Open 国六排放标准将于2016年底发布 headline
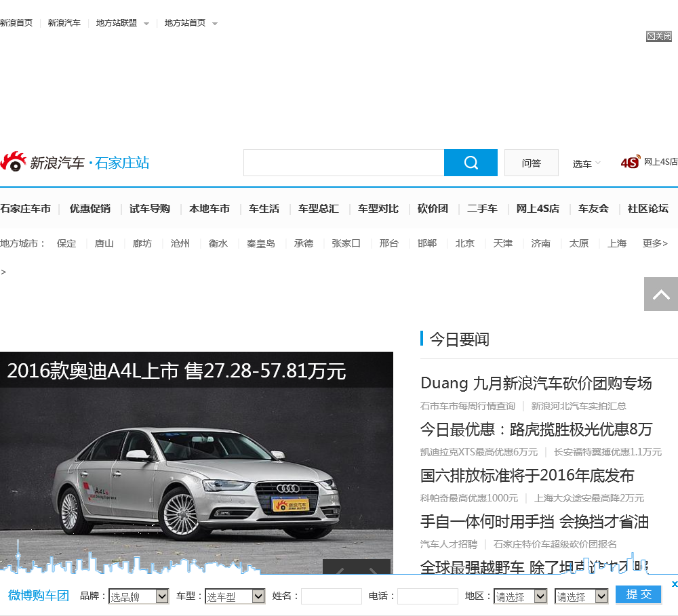 tap(527, 476)
